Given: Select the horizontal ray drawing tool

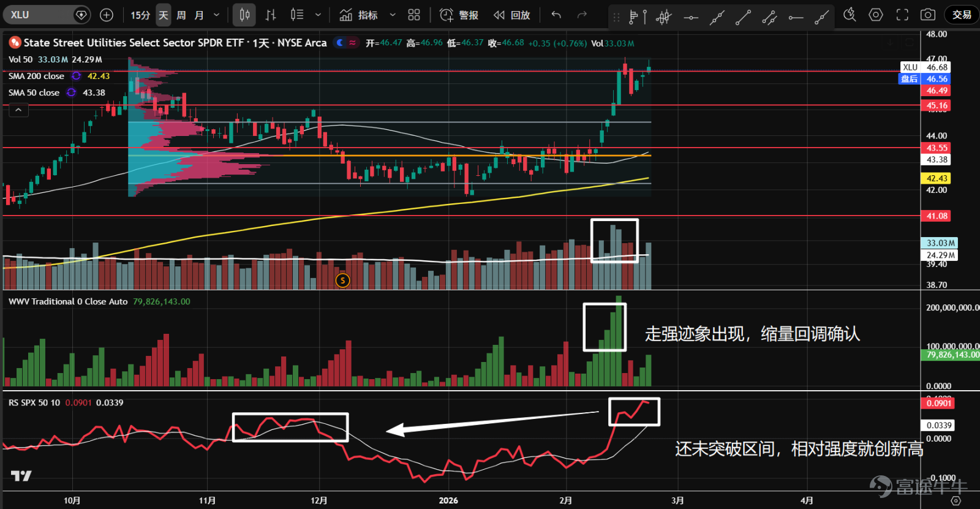Looking at the screenshot, I should coord(796,18).
